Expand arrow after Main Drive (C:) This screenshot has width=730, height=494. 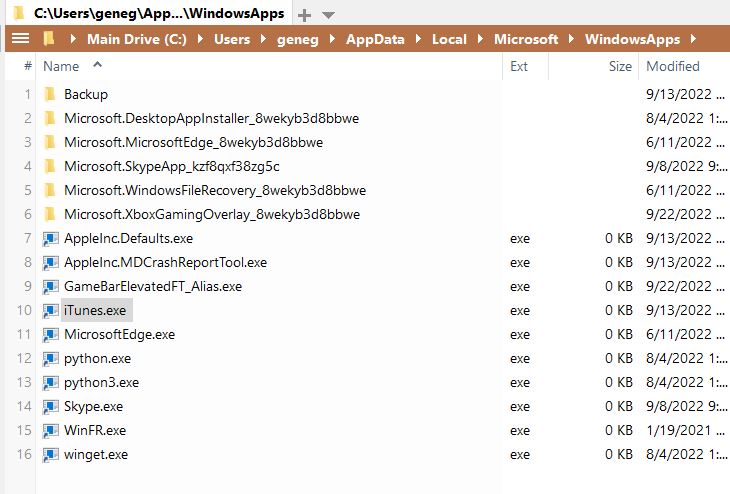pyautogui.click(x=201, y=39)
